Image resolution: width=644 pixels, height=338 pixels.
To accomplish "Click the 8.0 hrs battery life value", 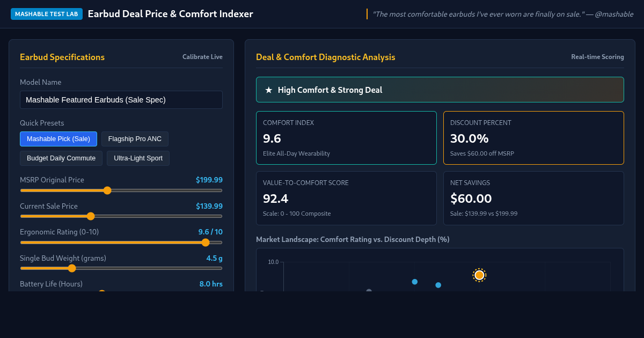I will pos(211,284).
